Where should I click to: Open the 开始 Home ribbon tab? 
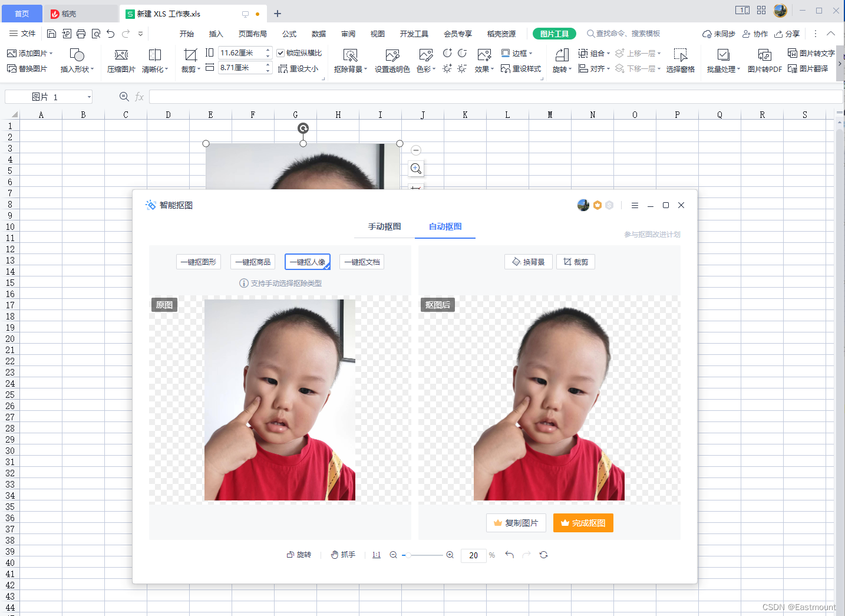187,34
